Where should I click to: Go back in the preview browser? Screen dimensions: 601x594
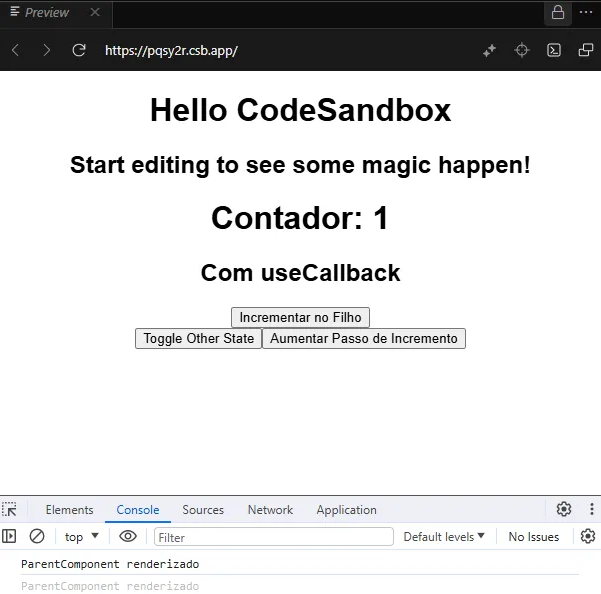[16, 50]
